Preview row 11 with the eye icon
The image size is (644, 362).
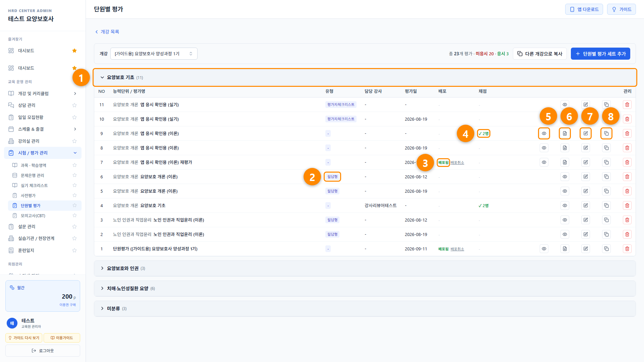point(565,105)
